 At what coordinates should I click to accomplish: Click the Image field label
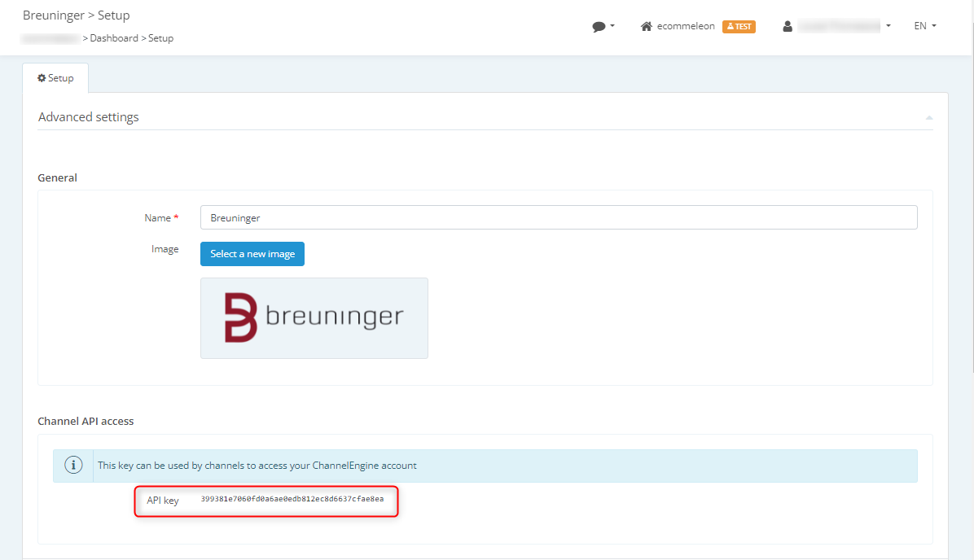165,249
